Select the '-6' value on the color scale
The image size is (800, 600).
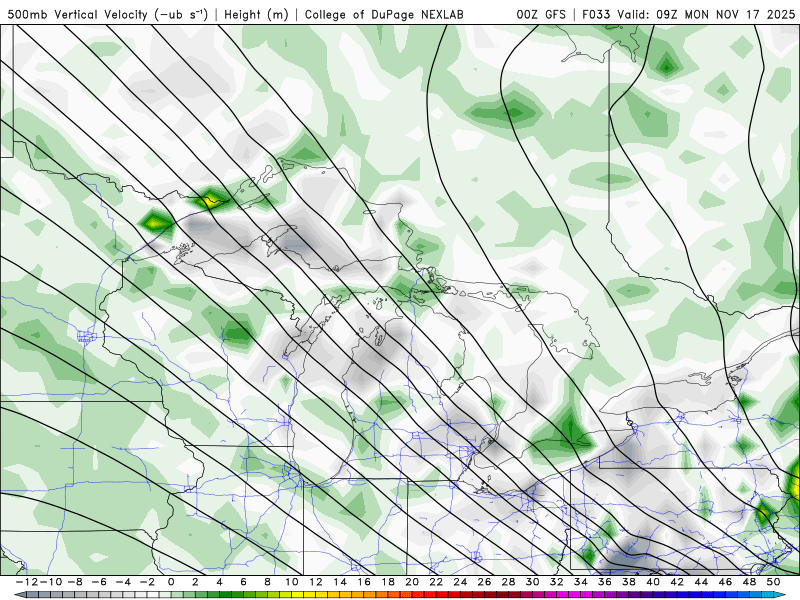coord(99,582)
